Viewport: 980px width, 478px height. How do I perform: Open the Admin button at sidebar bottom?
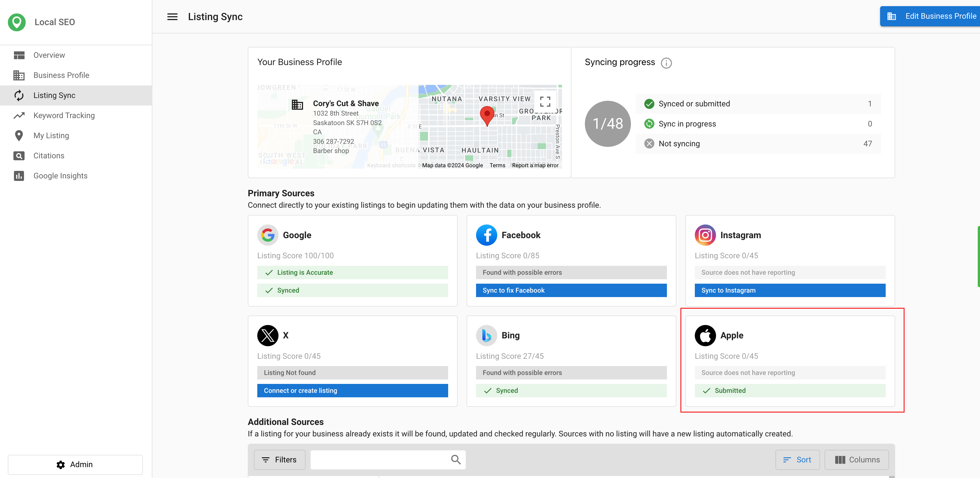coord(75,465)
